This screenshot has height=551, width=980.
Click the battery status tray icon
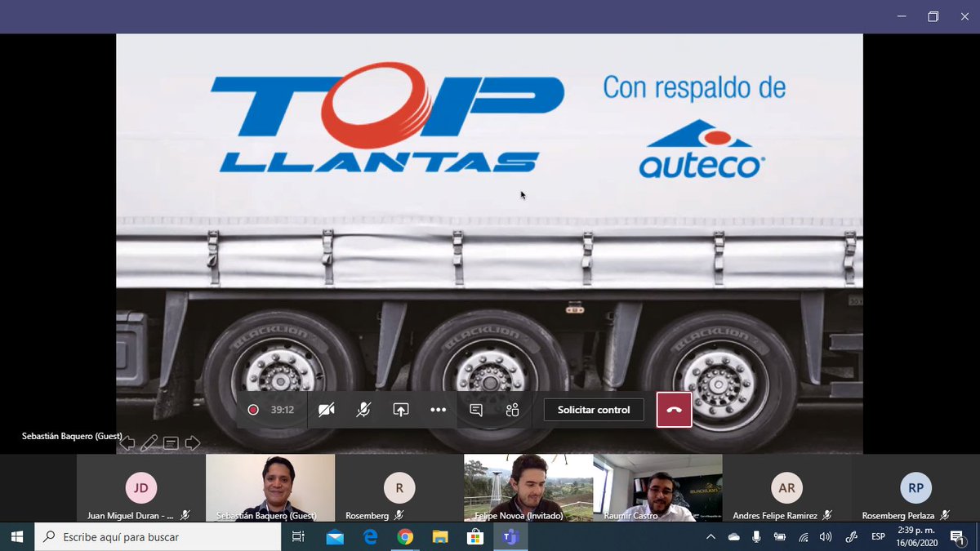779,536
